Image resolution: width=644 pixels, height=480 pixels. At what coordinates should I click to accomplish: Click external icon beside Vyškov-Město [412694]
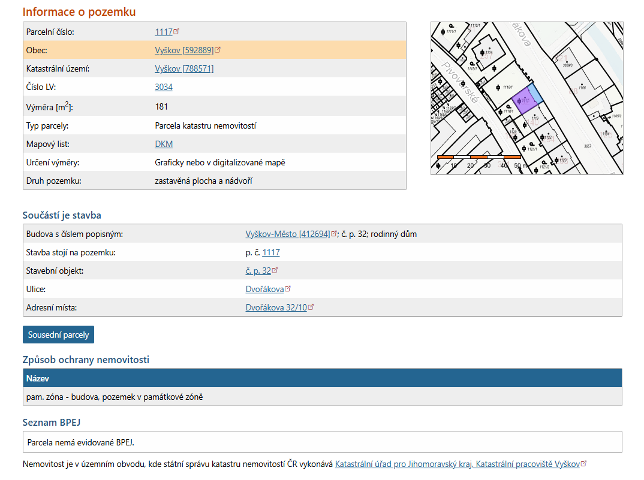click(x=334, y=233)
